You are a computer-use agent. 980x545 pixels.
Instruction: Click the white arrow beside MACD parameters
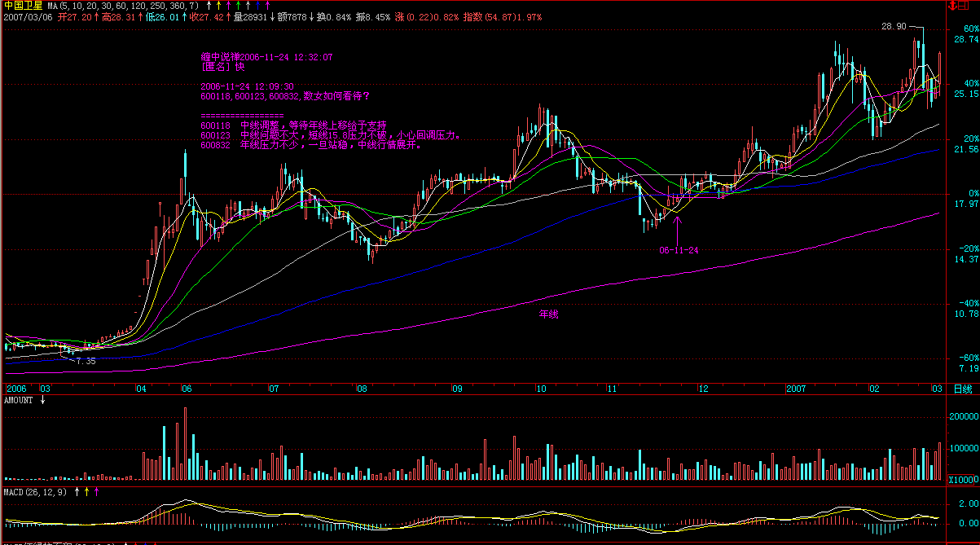click(77, 491)
